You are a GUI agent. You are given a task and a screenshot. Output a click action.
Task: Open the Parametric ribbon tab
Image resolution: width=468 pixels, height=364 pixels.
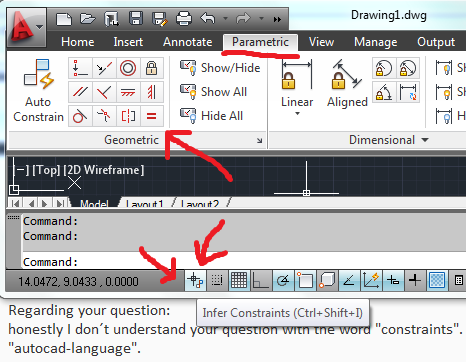click(x=260, y=42)
